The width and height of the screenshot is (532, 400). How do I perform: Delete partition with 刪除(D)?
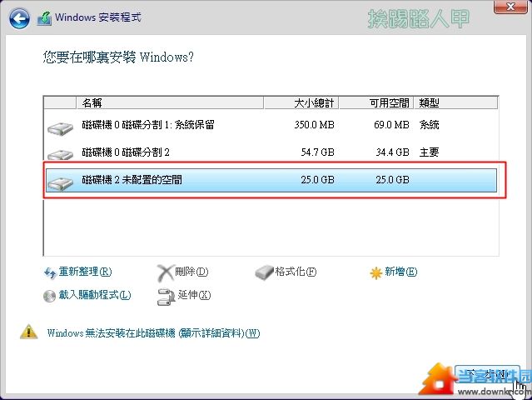click(x=191, y=272)
